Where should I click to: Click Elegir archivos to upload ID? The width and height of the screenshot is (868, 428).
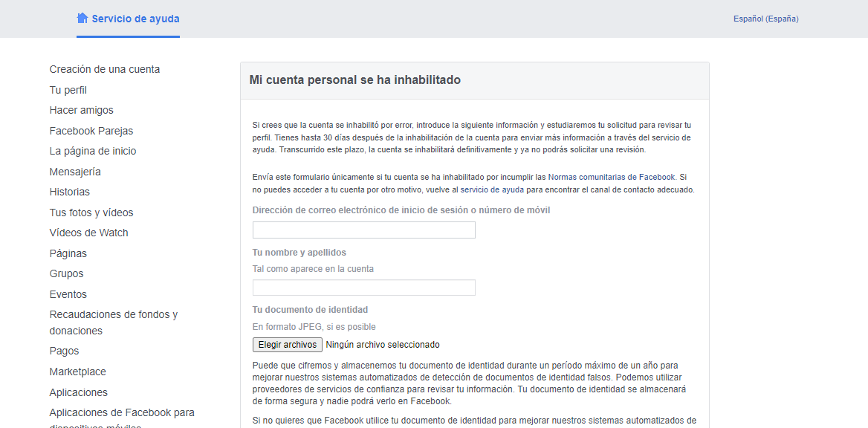pyautogui.click(x=288, y=344)
